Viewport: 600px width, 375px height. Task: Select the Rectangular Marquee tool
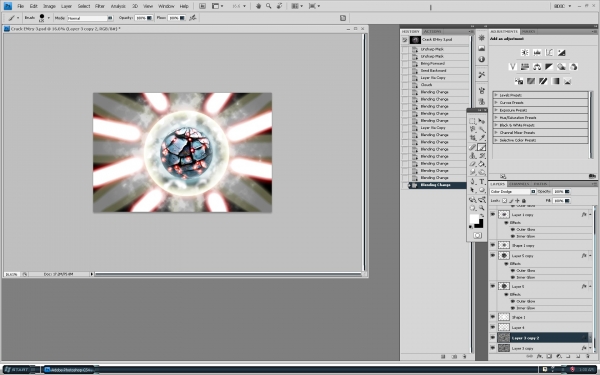473,121
